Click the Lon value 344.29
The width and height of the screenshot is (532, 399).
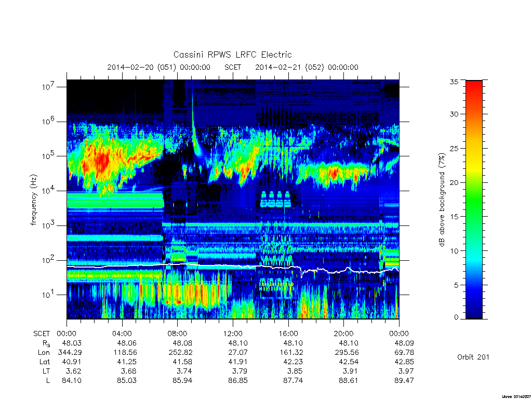click(70, 352)
